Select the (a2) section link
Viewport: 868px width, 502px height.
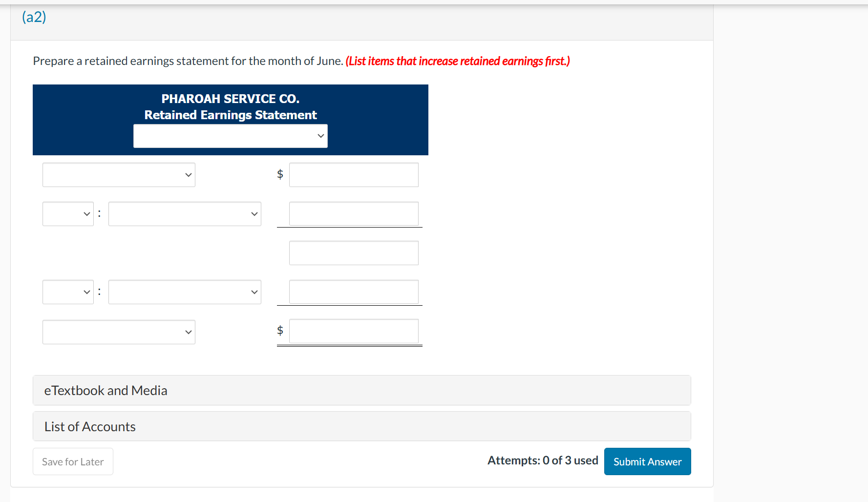pos(34,16)
